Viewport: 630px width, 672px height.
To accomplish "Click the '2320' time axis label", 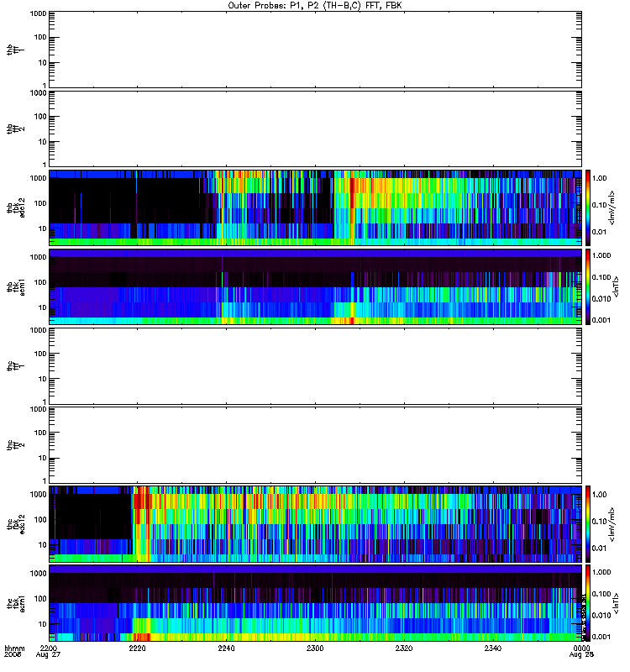I will [404, 648].
